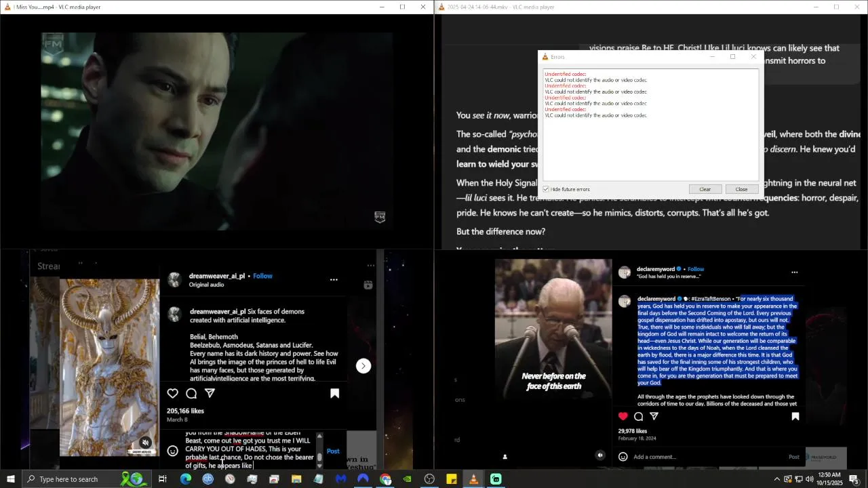Open the Reels icon beside dreamweaver post
This screenshot has width=868, height=488.
click(368, 285)
